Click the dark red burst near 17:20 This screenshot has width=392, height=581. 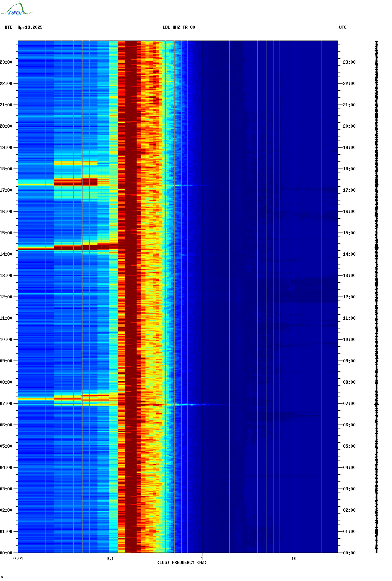75,182
